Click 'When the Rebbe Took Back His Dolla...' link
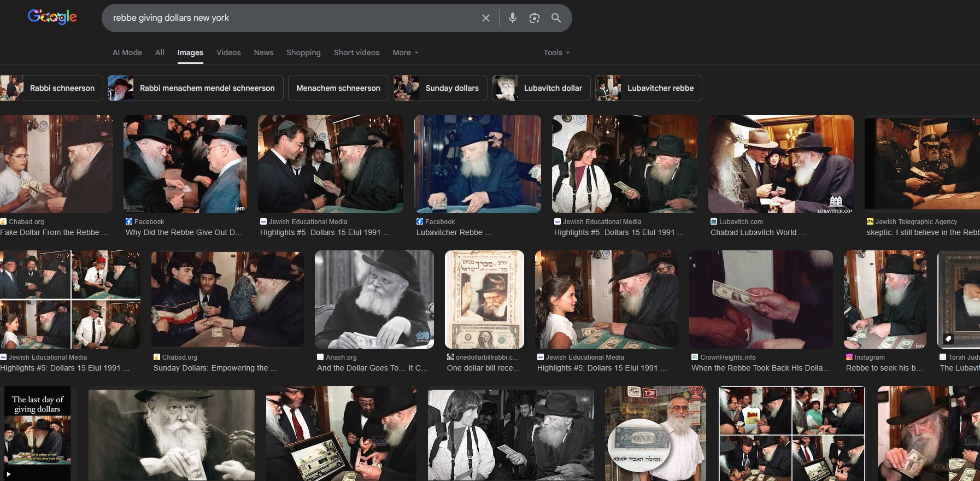The height and width of the screenshot is (481, 980). (761, 368)
